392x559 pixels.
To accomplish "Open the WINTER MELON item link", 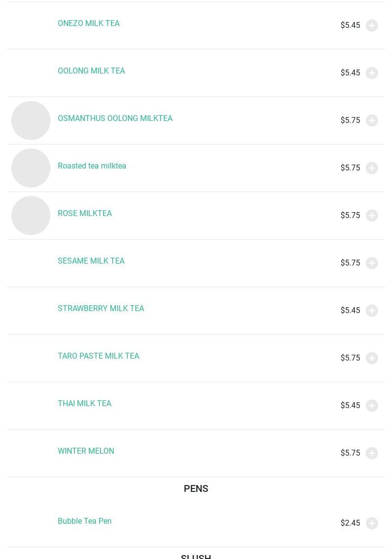I will pyautogui.click(x=86, y=451).
